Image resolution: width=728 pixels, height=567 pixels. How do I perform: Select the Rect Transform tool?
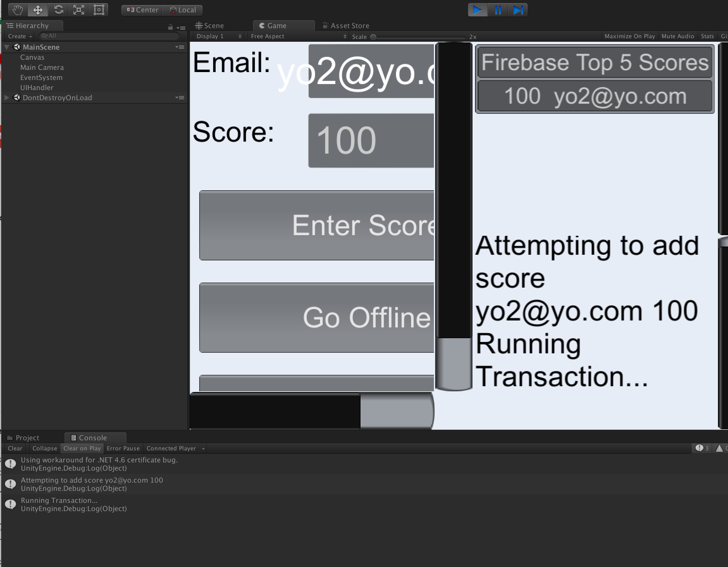(99, 10)
